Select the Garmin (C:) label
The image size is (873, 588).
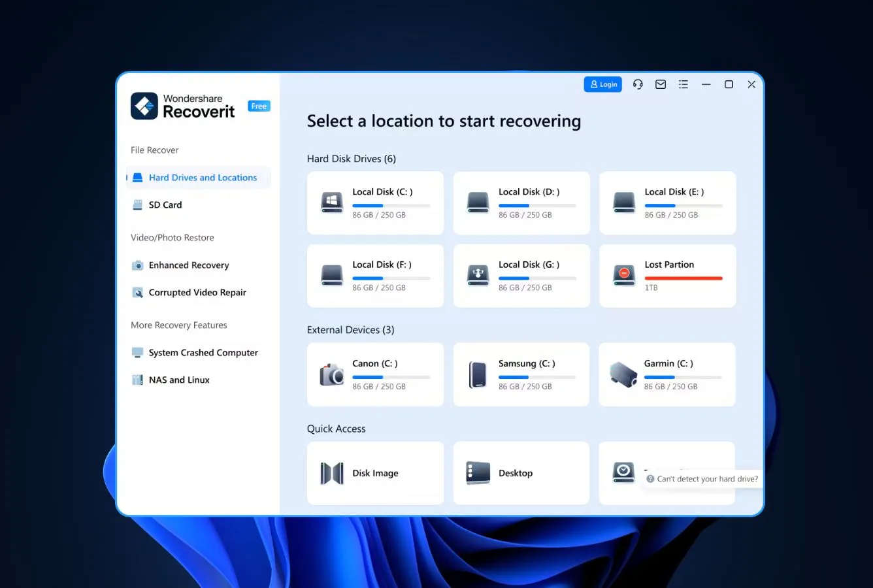pos(668,364)
